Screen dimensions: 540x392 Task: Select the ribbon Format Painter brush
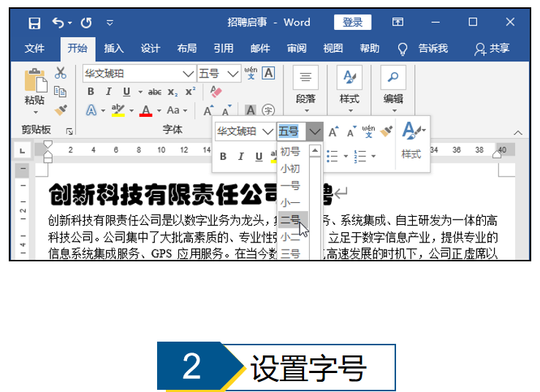coord(61,109)
